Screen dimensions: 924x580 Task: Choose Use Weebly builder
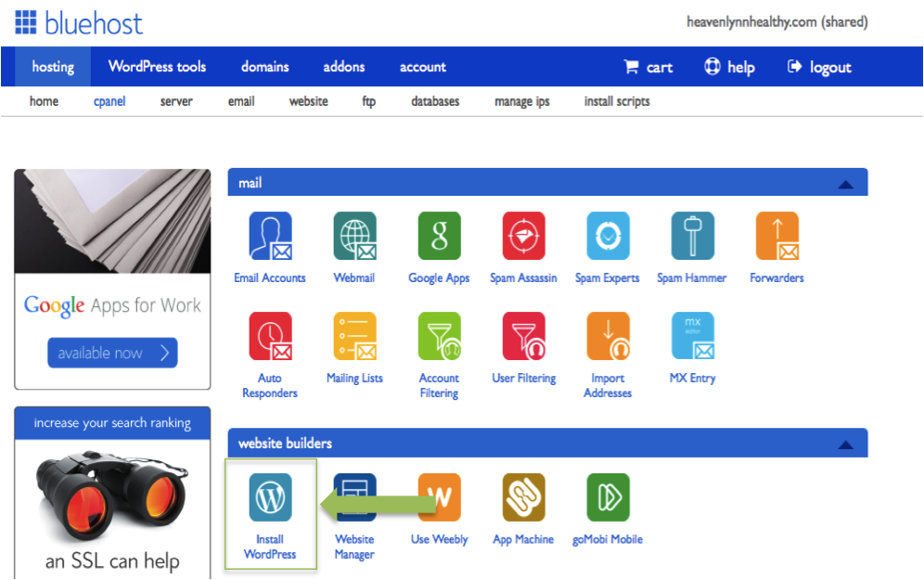(439, 497)
